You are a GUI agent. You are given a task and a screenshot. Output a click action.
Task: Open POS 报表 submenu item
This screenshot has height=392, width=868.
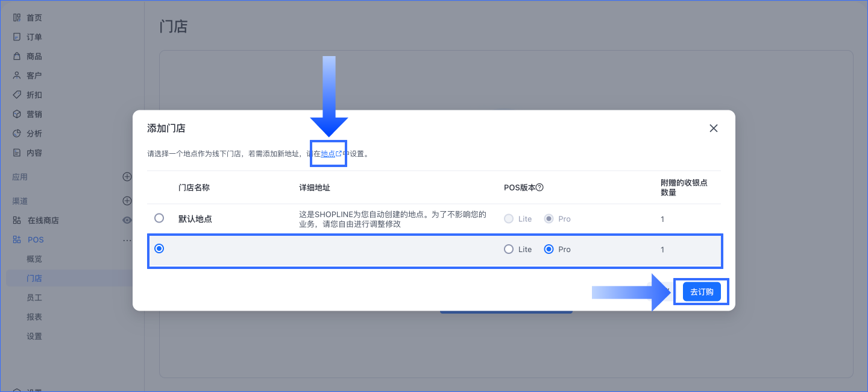34,317
